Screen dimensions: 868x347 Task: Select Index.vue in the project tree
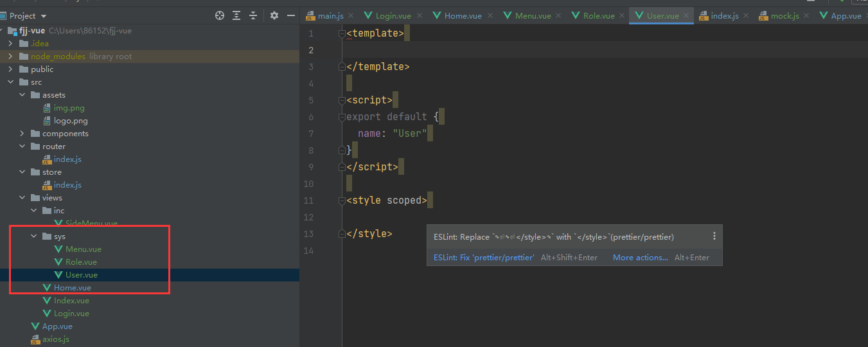click(x=71, y=300)
